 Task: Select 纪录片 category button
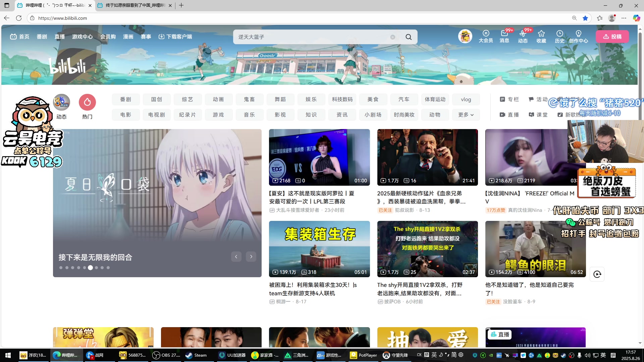[x=187, y=115]
